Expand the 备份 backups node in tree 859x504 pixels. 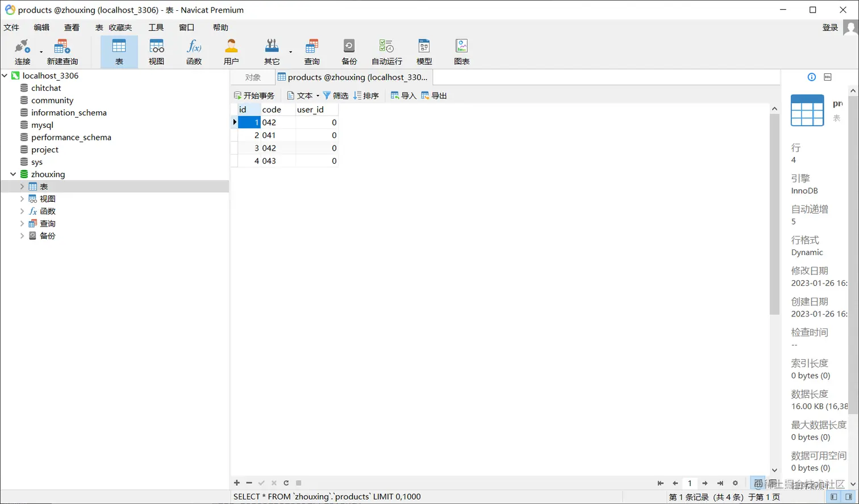22,236
